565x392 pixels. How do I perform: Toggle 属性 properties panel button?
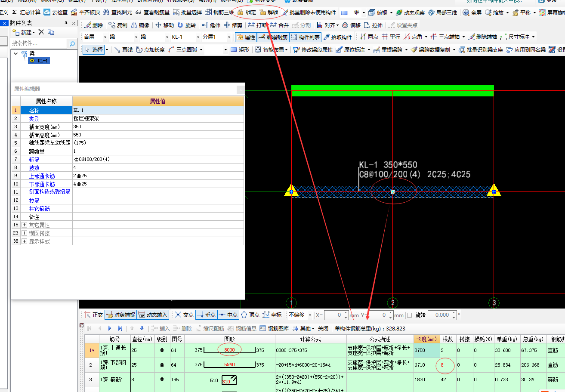click(x=246, y=37)
